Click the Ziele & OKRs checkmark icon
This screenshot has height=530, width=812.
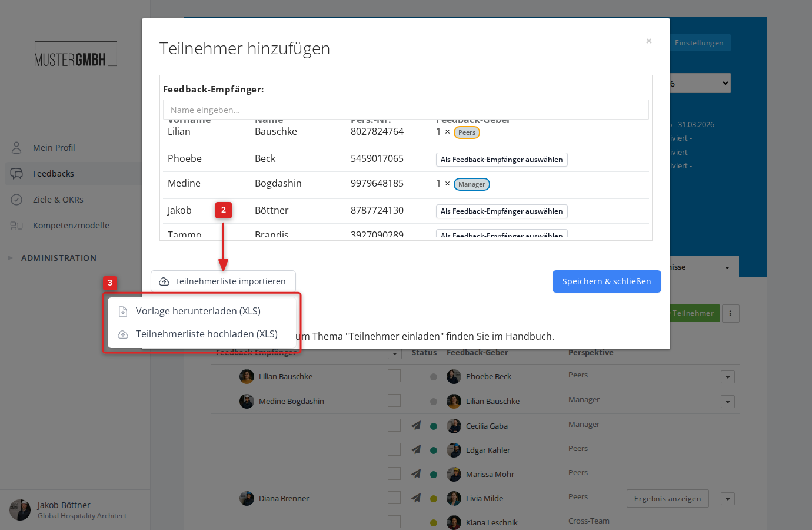16,200
